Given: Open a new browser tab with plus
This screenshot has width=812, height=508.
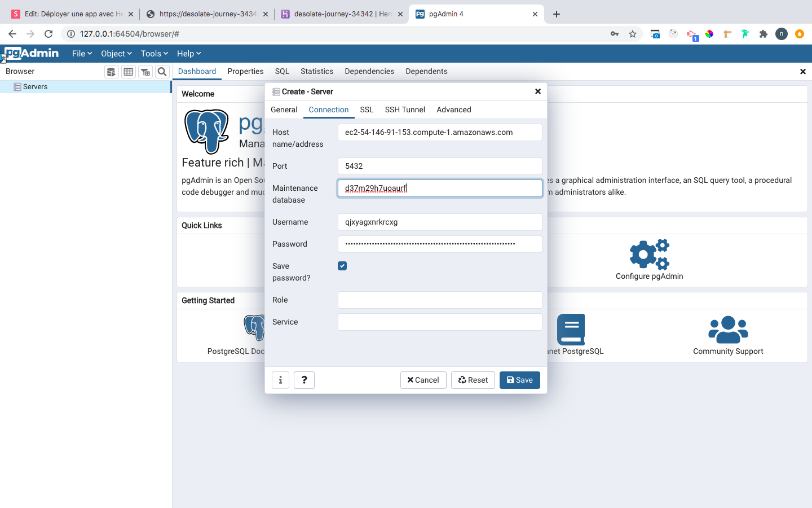Looking at the screenshot, I should pyautogui.click(x=557, y=14).
